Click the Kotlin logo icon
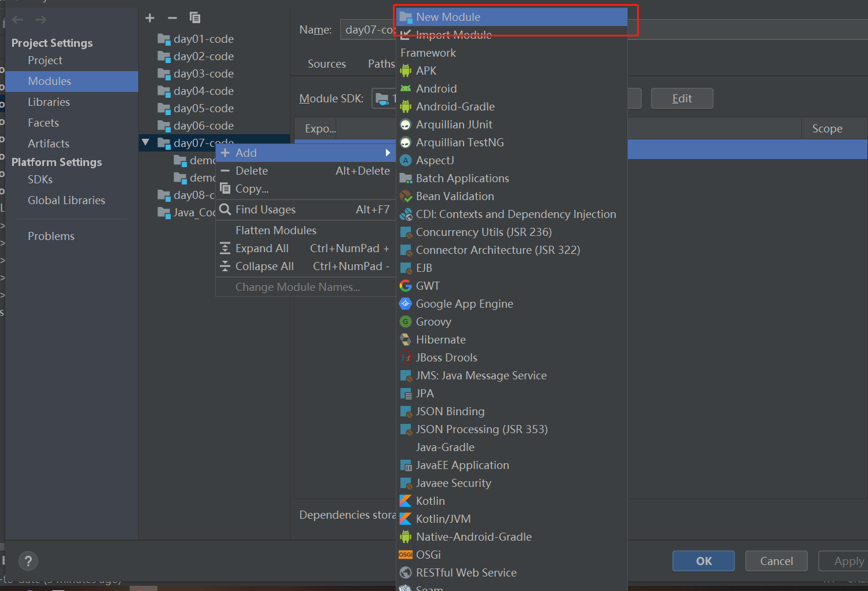The width and height of the screenshot is (868, 591). coord(406,501)
